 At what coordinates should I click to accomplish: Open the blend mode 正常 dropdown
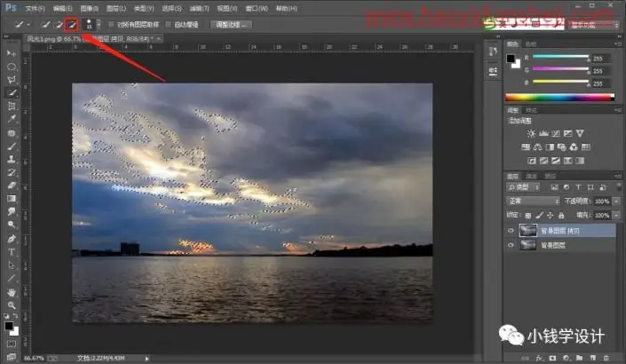[533, 202]
